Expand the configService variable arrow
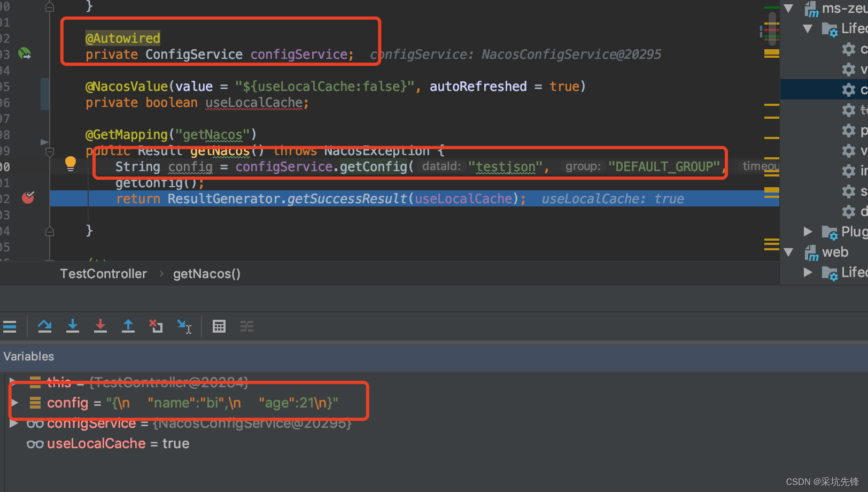Image resolution: width=868 pixels, height=492 pixels. pos(14,424)
